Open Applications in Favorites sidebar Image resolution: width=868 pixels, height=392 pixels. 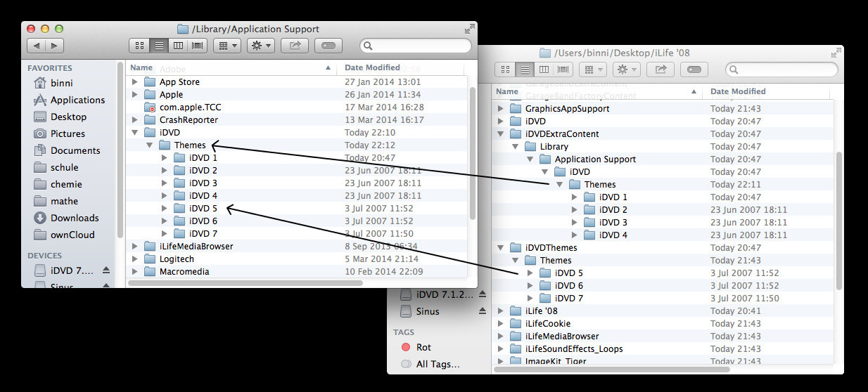point(69,100)
